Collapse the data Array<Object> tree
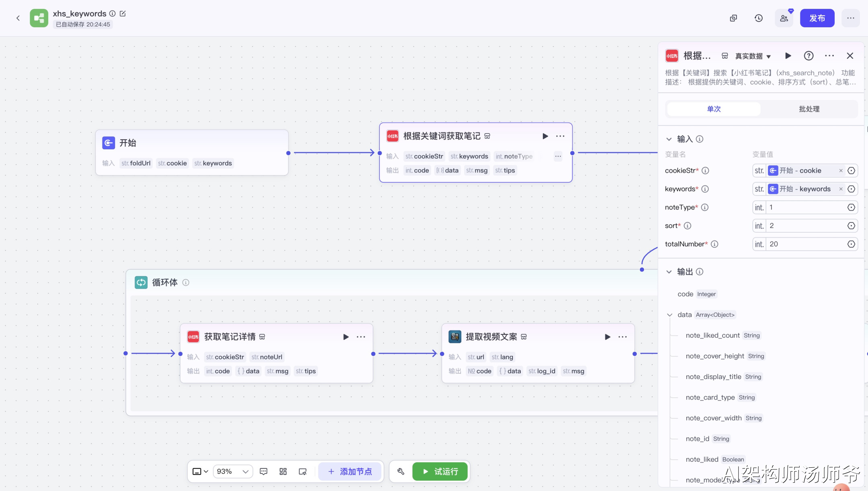 (x=669, y=315)
